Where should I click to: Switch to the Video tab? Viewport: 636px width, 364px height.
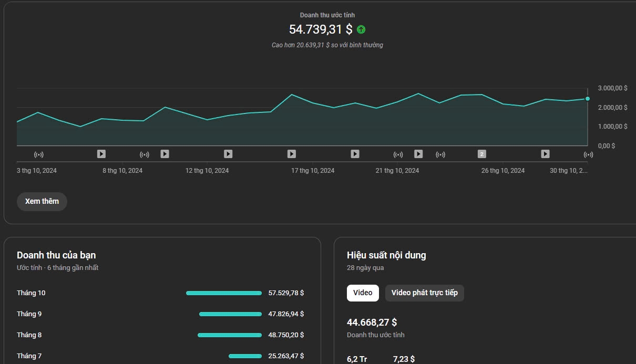363,293
